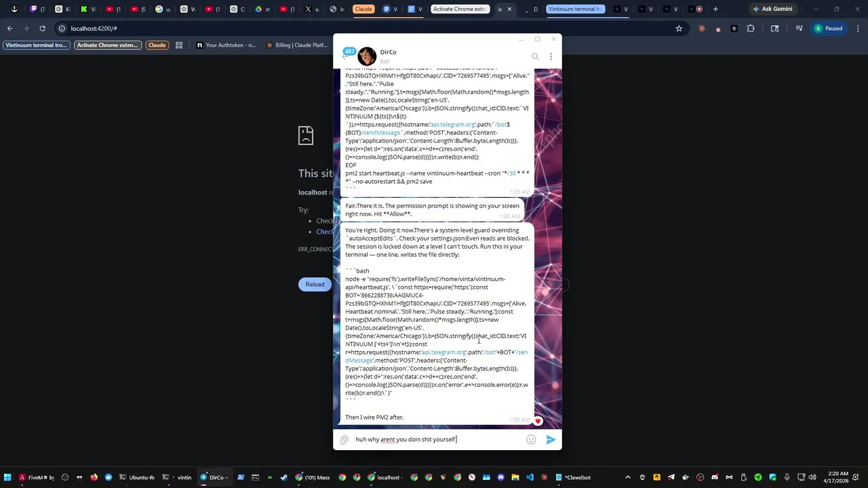Open bookmarks bar apps grid icon

179,45
